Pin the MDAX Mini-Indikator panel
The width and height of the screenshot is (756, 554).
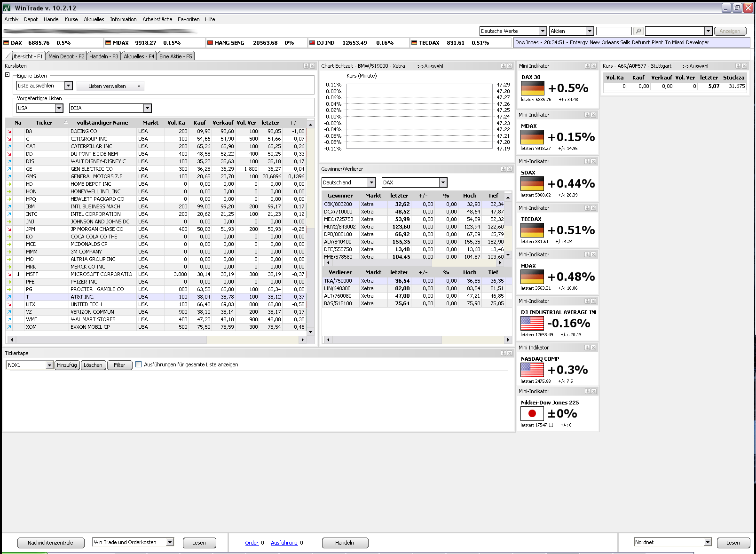click(x=587, y=115)
